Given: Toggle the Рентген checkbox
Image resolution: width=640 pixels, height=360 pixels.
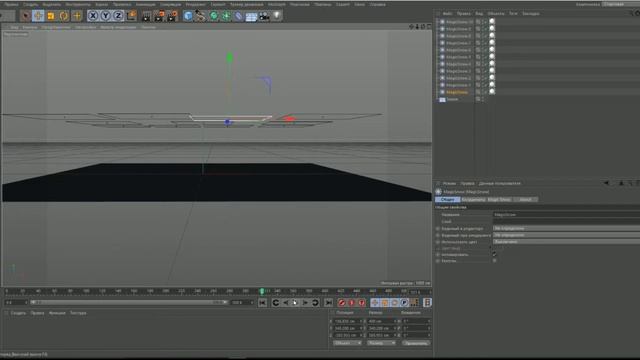Looking at the screenshot, I should coord(494,260).
